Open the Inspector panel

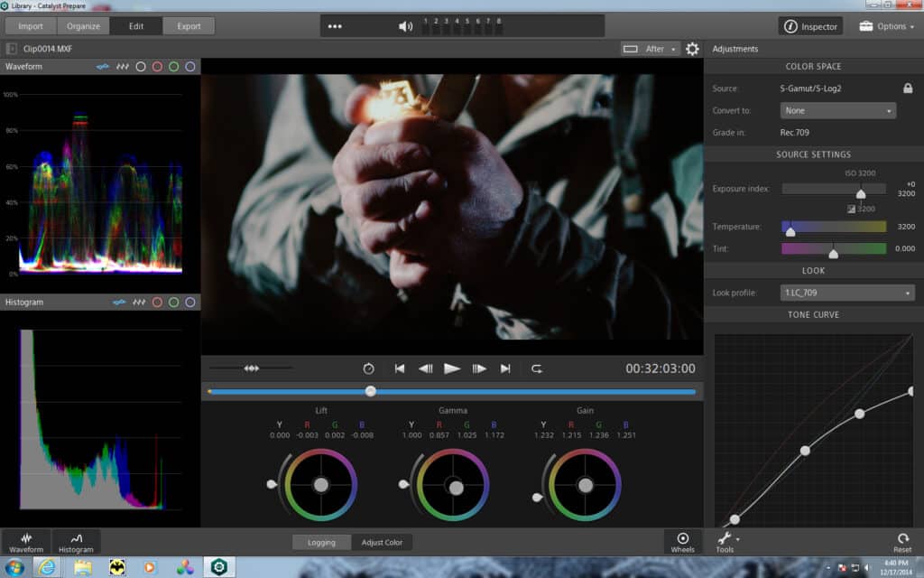pyautogui.click(x=810, y=26)
